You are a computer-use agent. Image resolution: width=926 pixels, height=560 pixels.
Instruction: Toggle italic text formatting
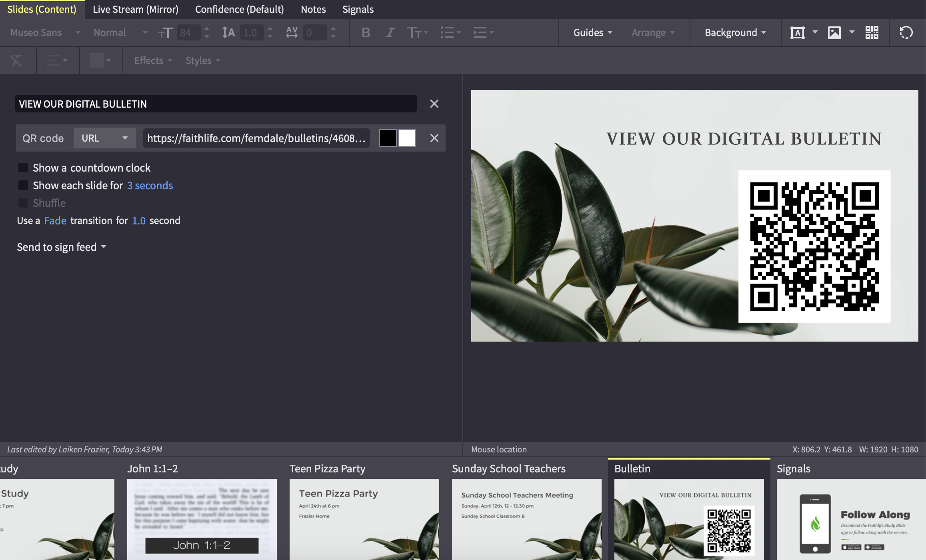click(x=390, y=32)
